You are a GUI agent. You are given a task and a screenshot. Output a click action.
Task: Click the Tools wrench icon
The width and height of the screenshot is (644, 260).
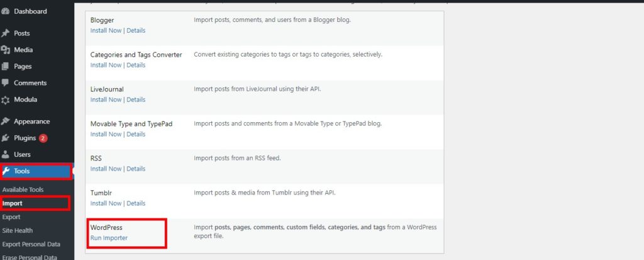6,171
